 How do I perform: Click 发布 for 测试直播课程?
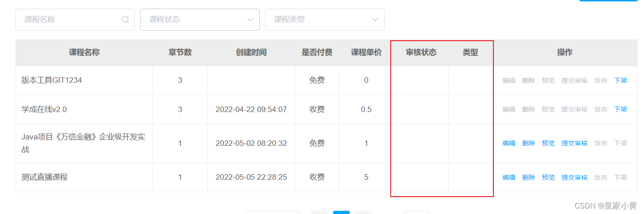point(601,177)
